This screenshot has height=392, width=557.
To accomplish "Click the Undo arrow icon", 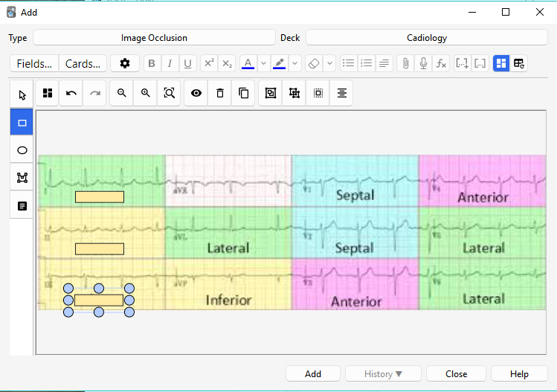I will [71, 93].
